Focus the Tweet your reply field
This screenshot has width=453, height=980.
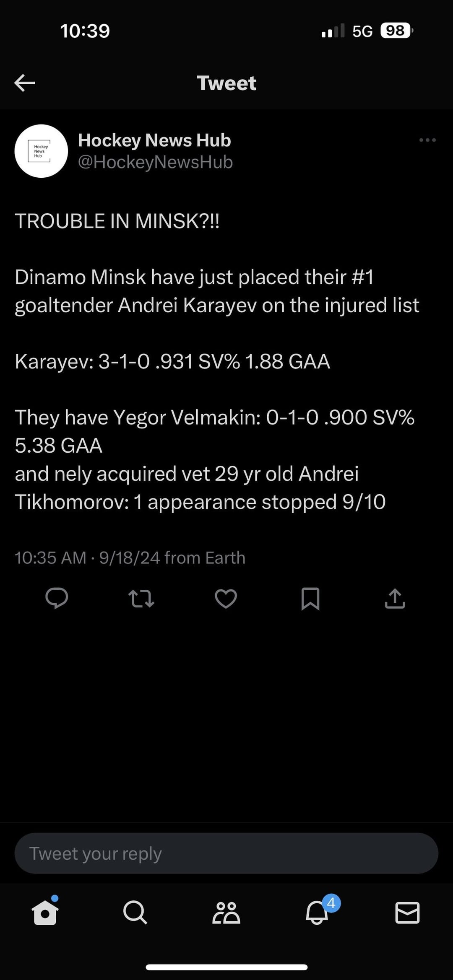point(226,853)
